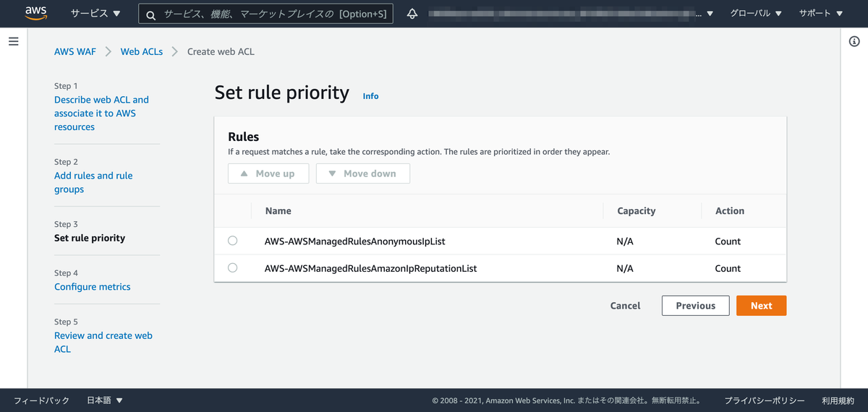
Task: Open the プライバシーポリシー footer link
Action: tap(765, 400)
